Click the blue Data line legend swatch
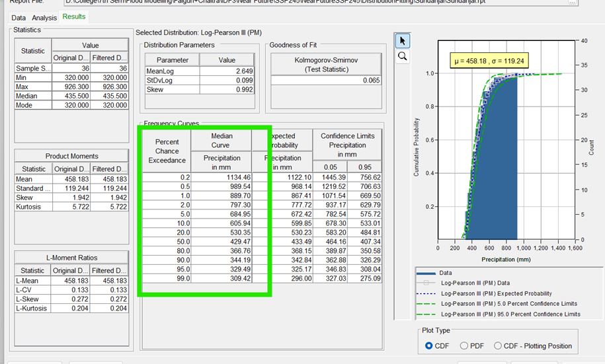605x364 pixels. (427, 272)
